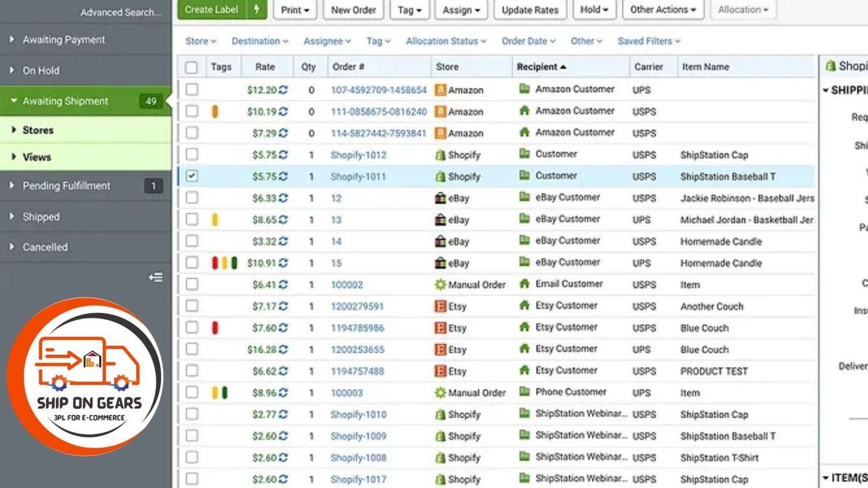Viewport: 868px width, 488px height.
Task: Click Shopify icon for order Shopify-1010
Action: (440, 415)
